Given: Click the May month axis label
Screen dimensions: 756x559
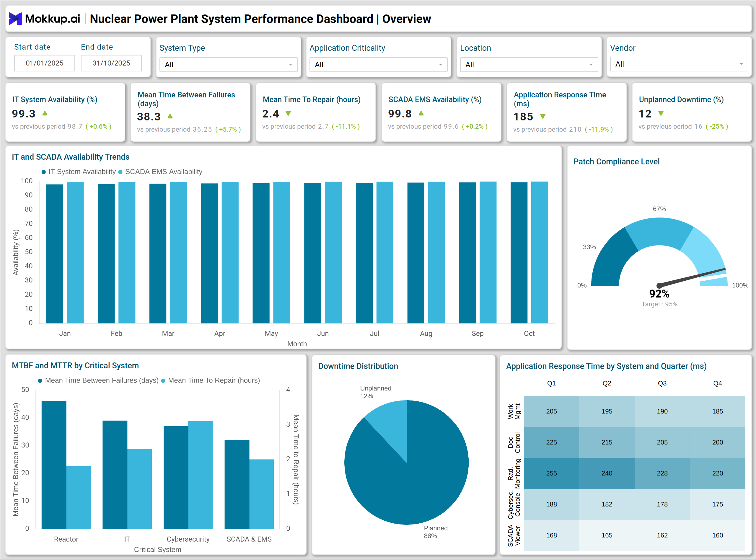Looking at the screenshot, I should (x=271, y=334).
